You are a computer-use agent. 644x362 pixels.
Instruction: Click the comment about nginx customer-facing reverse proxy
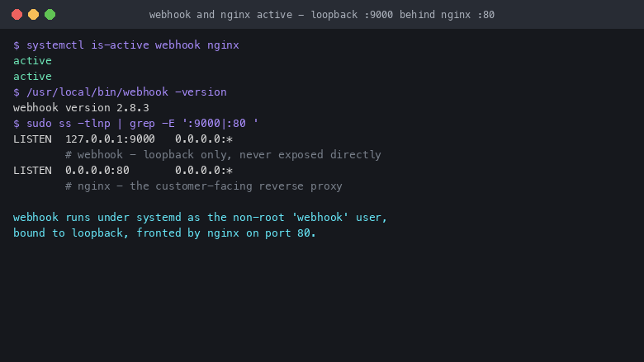[204, 186]
